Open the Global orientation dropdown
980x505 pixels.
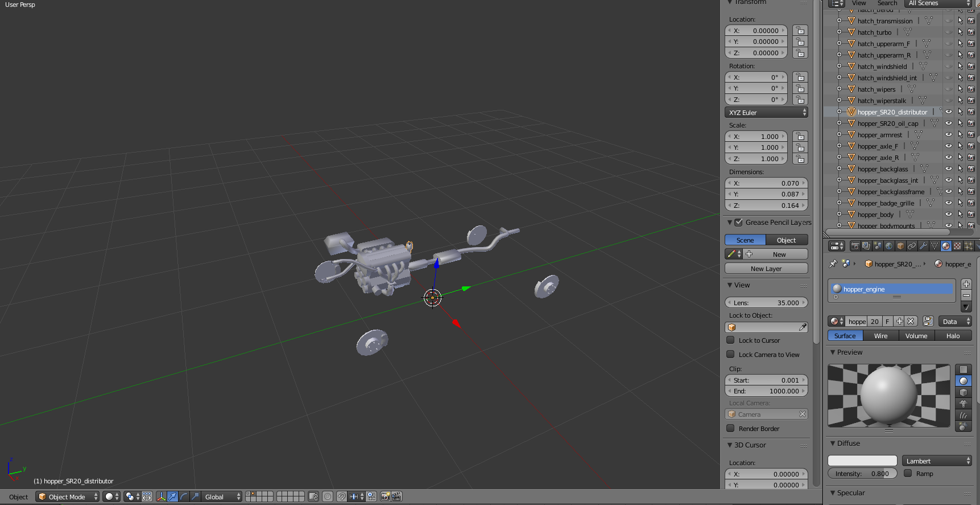tap(222, 496)
